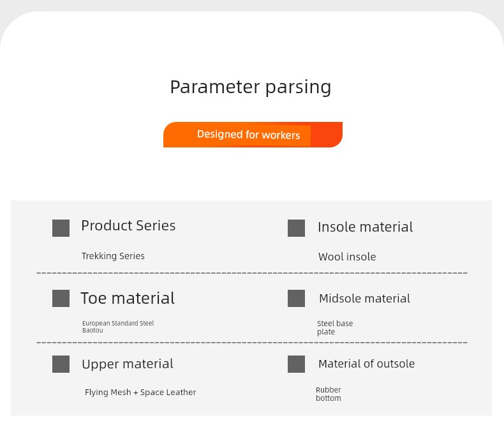Select European Standard Steel Baotou text
The image size is (504, 427).
coord(118,327)
